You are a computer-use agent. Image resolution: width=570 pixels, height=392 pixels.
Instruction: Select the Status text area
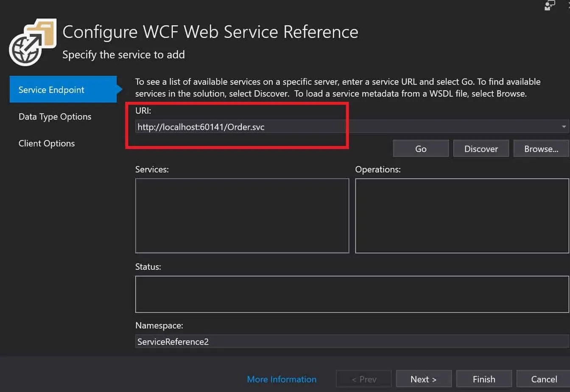pyautogui.click(x=352, y=294)
